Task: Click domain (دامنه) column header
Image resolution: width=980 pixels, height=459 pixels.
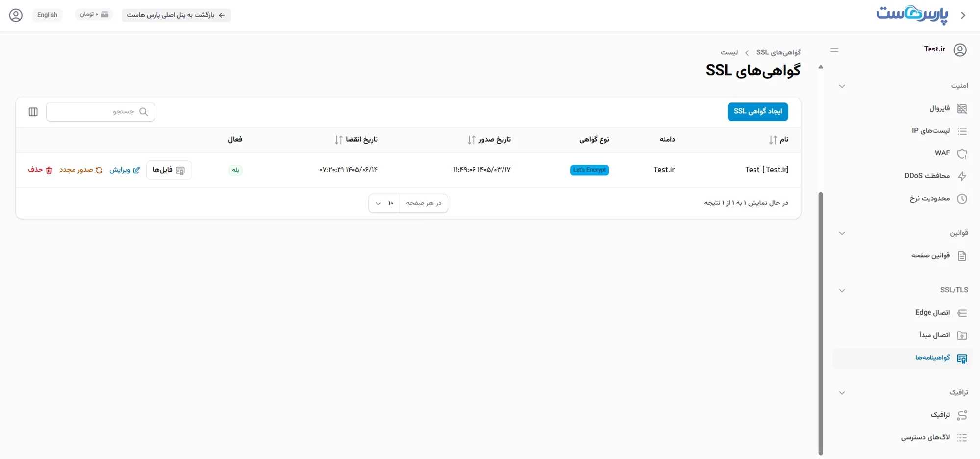Action: tap(667, 140)
